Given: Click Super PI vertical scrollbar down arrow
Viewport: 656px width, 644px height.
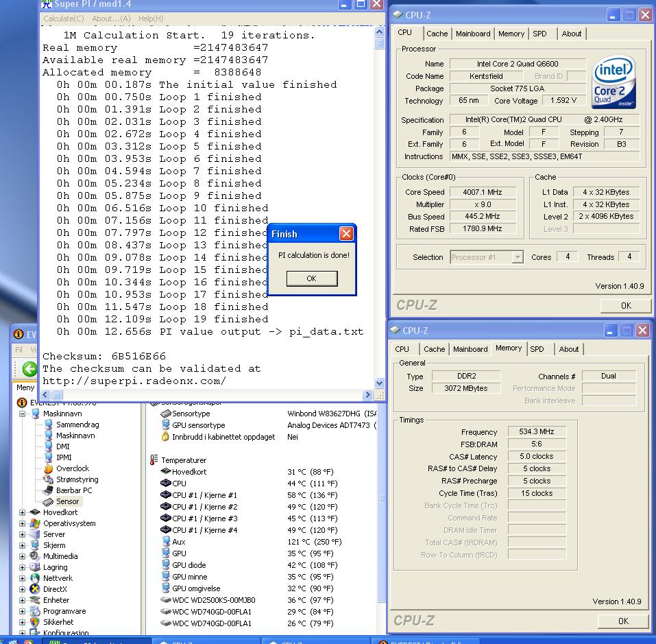Looking at the screenshot, I should [x=380, y=383].
